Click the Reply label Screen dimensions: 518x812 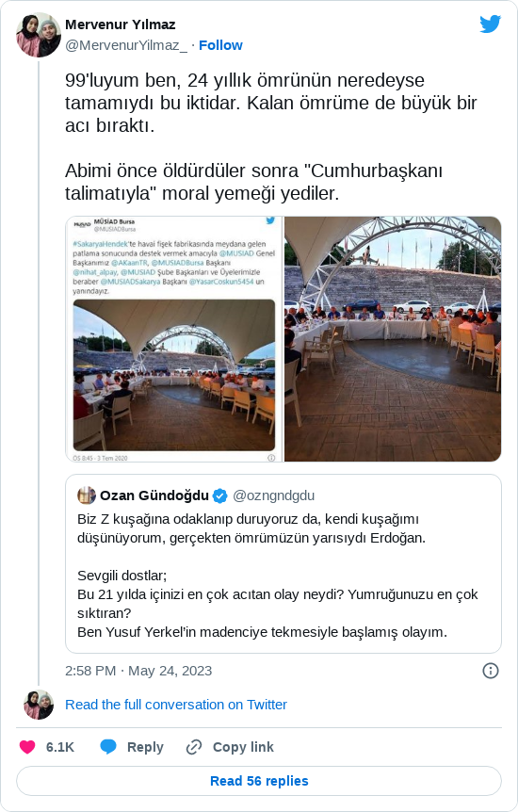(145, 747)
